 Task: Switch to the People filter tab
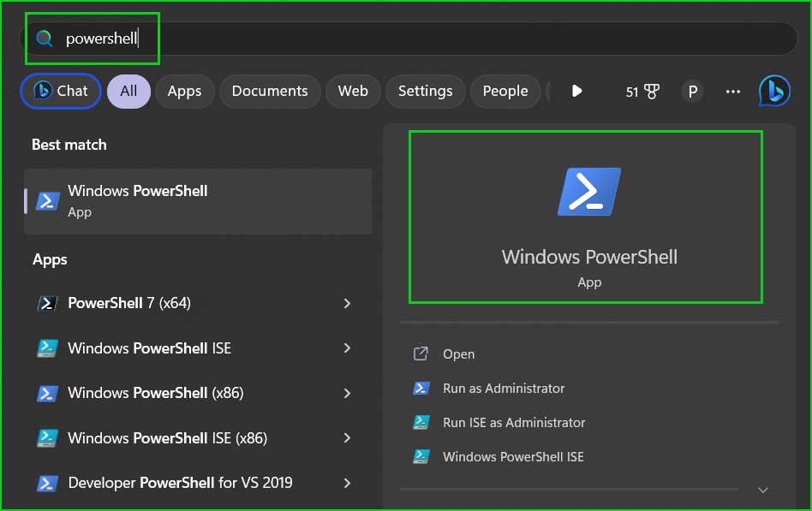(x=505, y=91)
